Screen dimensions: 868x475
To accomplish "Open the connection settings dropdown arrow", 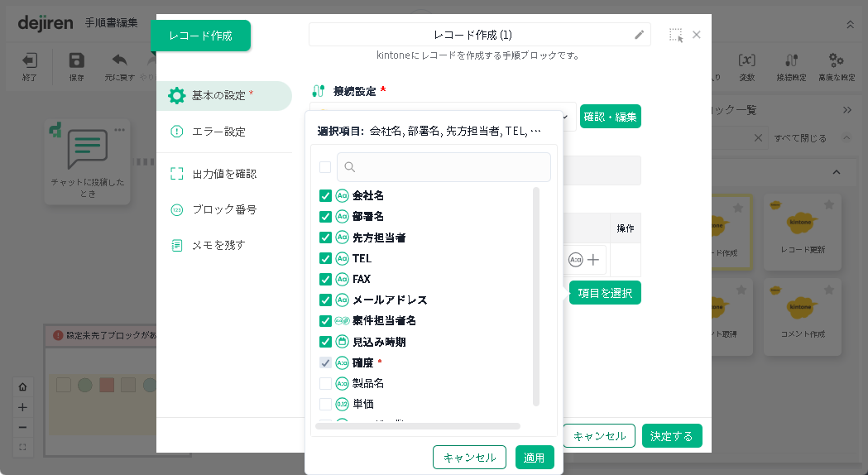I will point(566,117).
